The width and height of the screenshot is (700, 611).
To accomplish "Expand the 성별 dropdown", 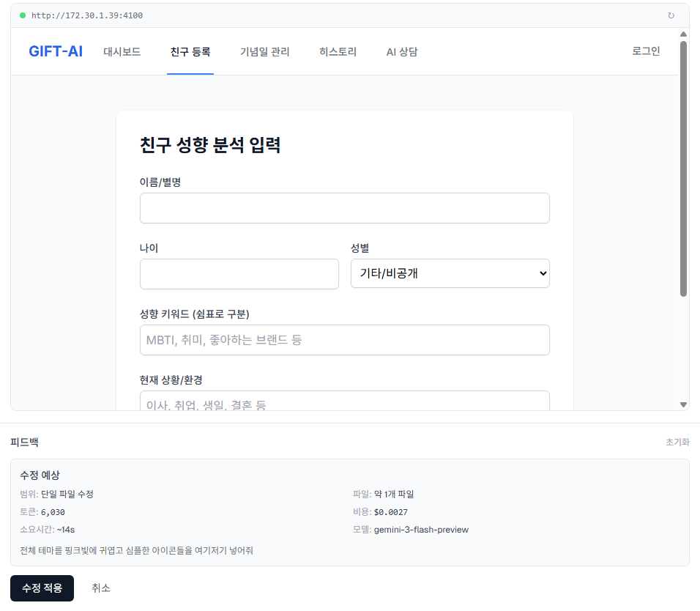I will pos(450,274).
